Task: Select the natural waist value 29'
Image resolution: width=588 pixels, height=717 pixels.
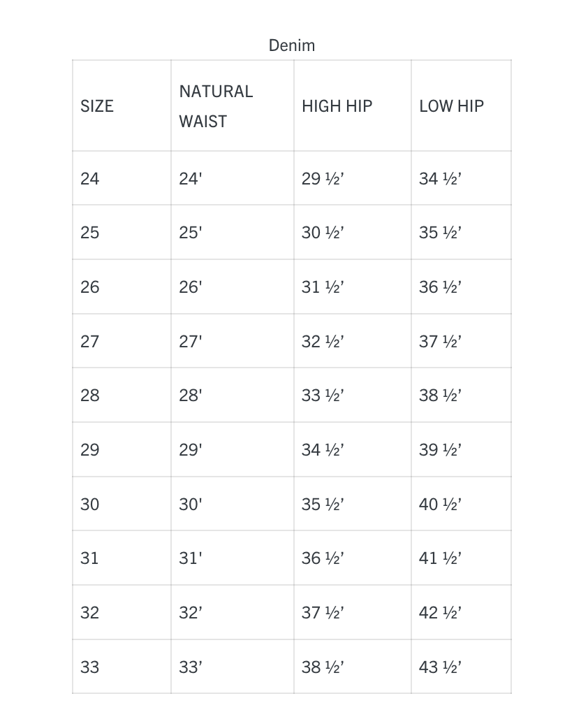Action: [x=190, y=450]
